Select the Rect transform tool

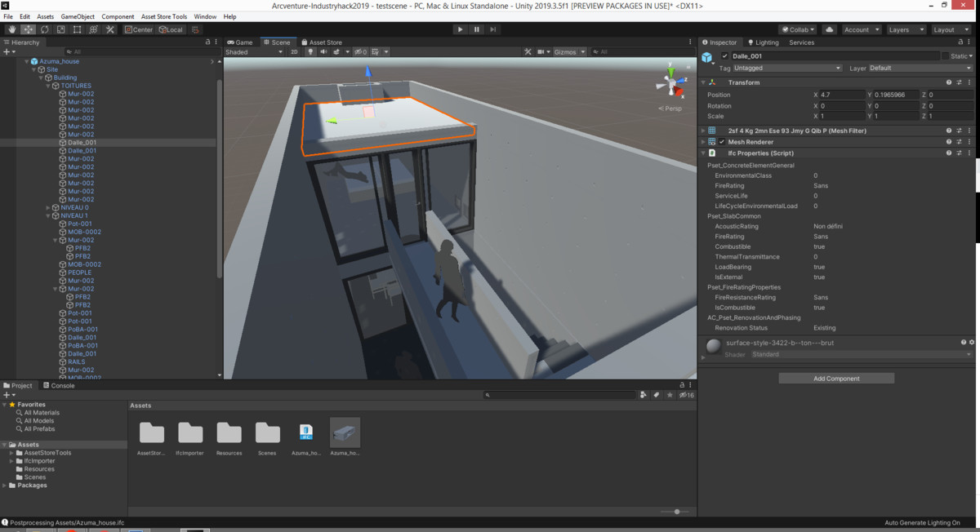coord(77,29)
